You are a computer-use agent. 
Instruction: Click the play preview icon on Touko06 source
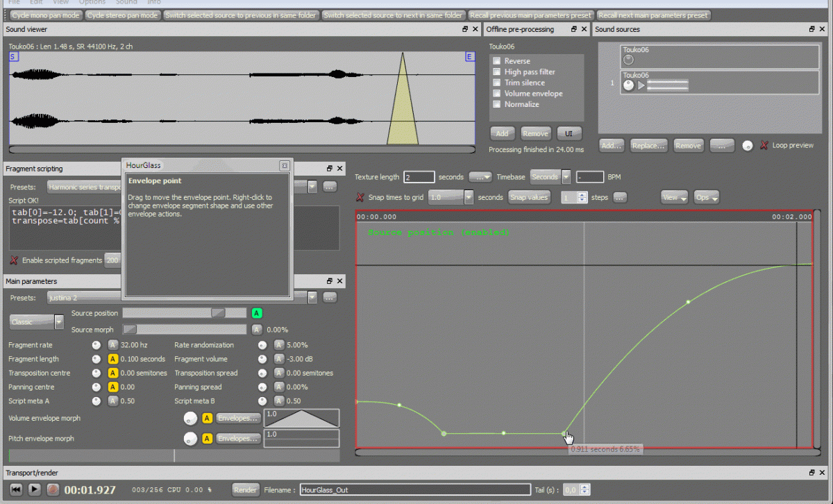pyautogui.click(x=641, y=85)
